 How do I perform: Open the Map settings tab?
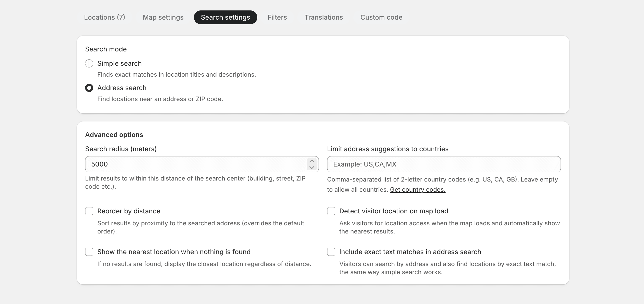coord(163,17)
